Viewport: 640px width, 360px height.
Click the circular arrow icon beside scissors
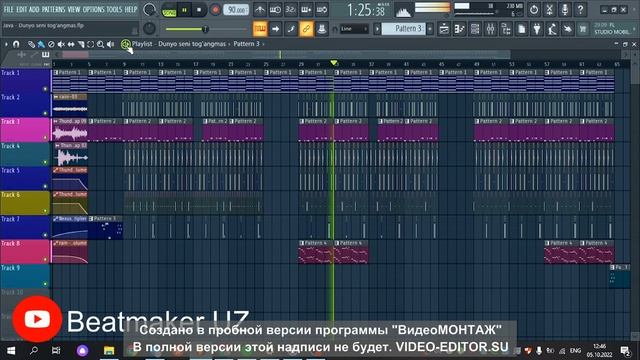click(x=534, y=9)
